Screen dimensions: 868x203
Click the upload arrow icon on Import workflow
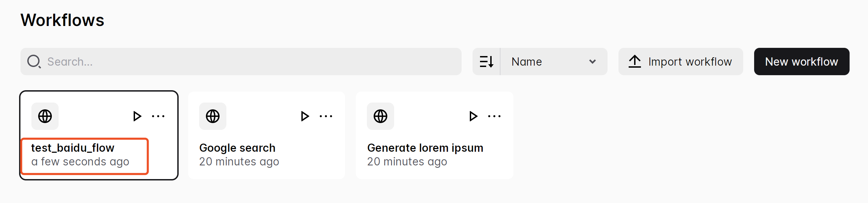click(635, 62)
